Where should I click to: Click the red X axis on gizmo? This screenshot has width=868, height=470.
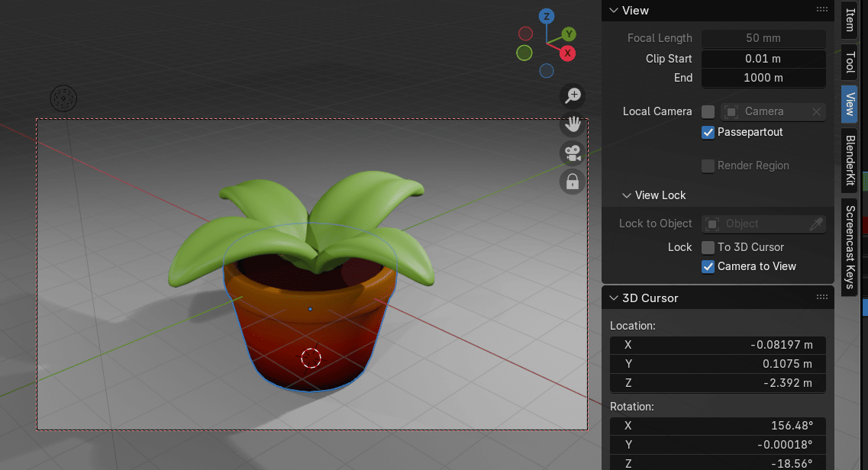coord(567,53)
